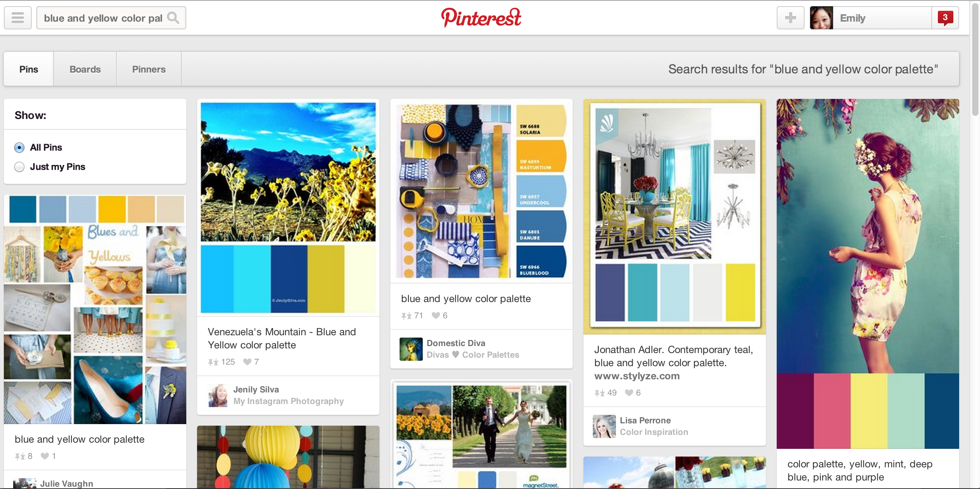Click repin count icon next to 8
This screenshot has height=489, width=980.
pos(20,456)
